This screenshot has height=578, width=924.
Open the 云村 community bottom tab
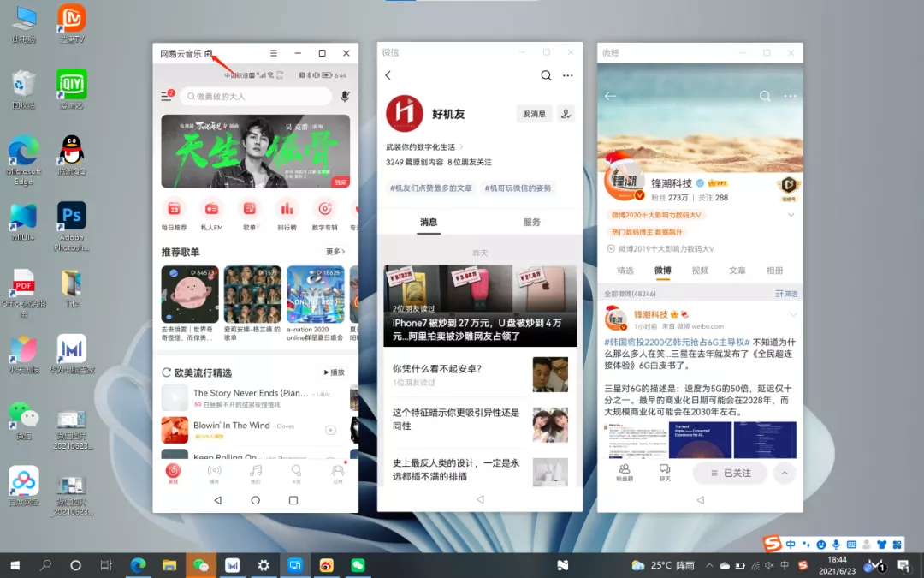coord(338,473)
